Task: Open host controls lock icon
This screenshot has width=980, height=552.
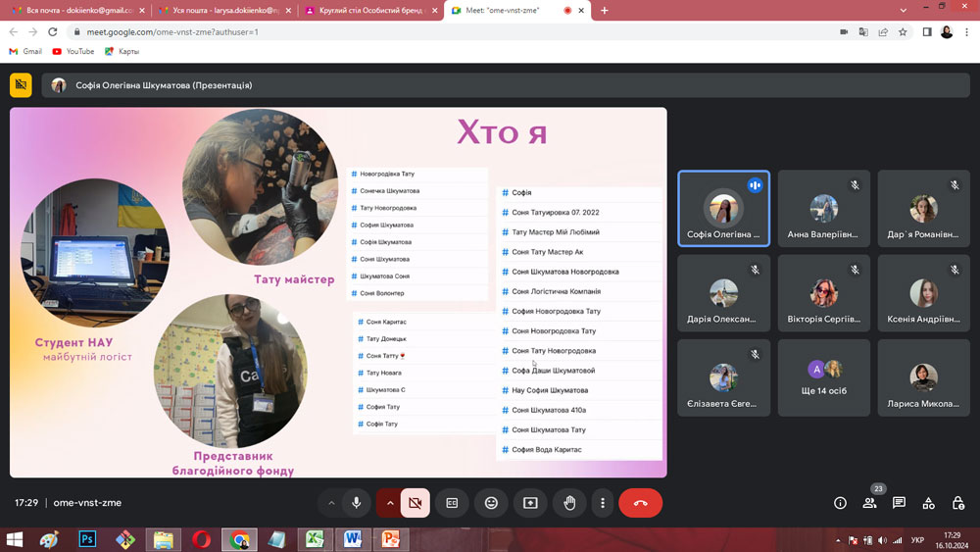Action: 958,503
